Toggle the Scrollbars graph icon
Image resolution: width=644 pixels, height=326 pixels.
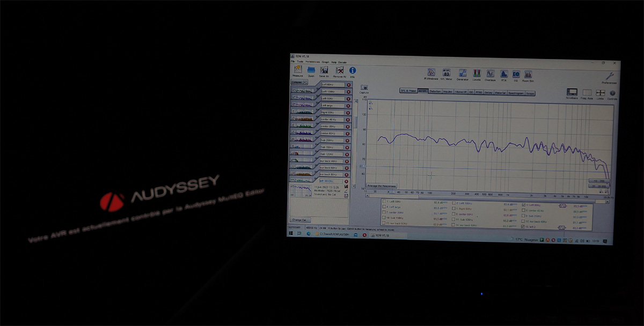[572, 92]
